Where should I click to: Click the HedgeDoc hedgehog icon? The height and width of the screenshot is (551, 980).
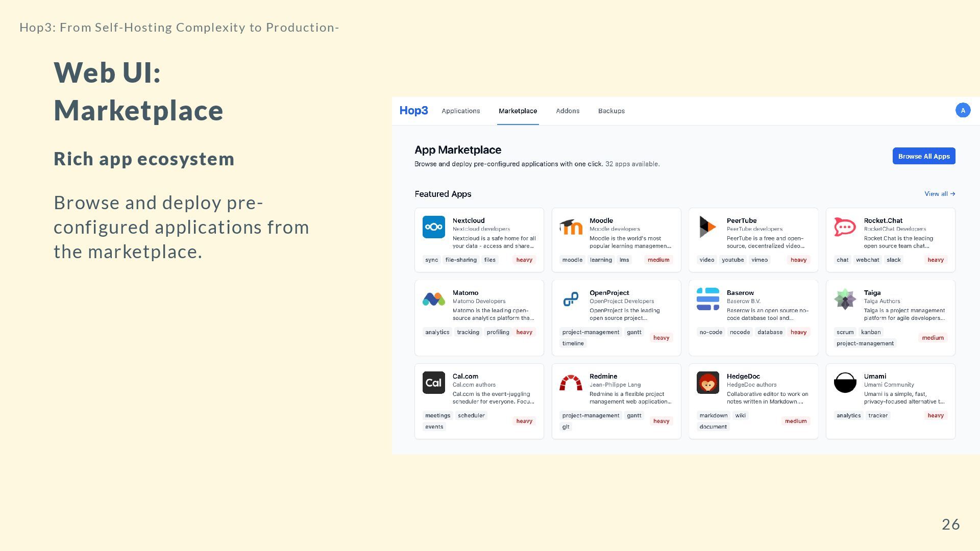pyautogui.click(x=707, y=383)
